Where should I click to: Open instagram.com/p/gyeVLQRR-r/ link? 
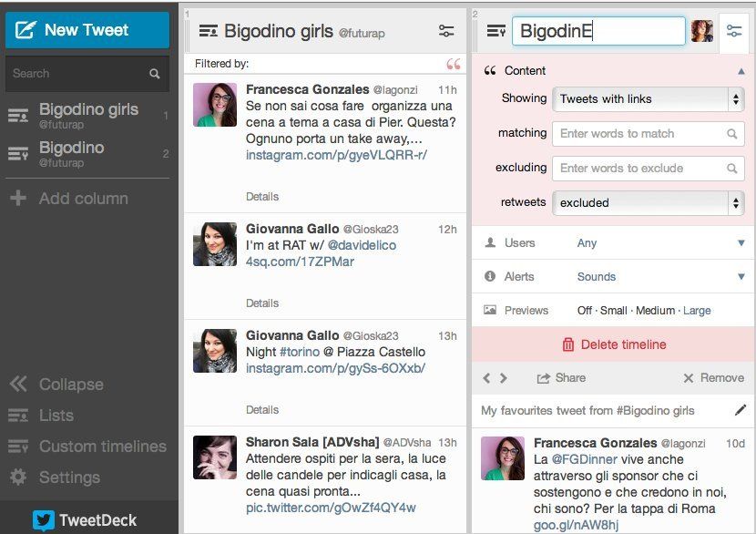(336, 155)
